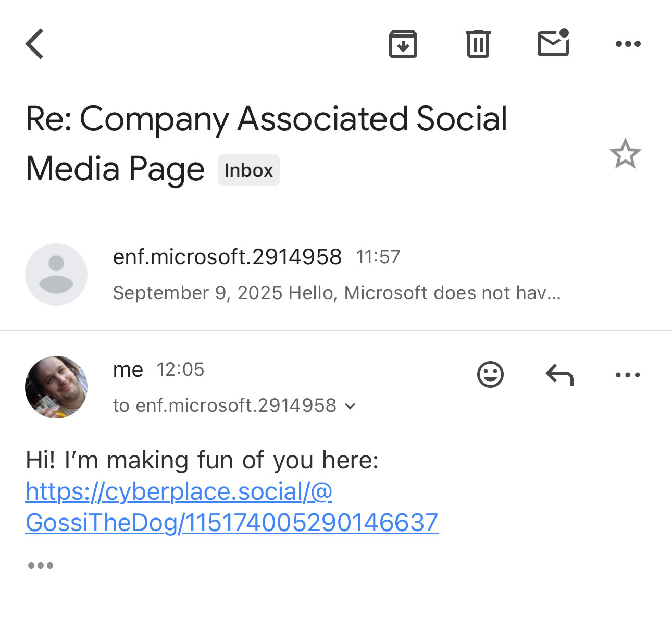Reply using the curved arrow icon

point(559,375)
